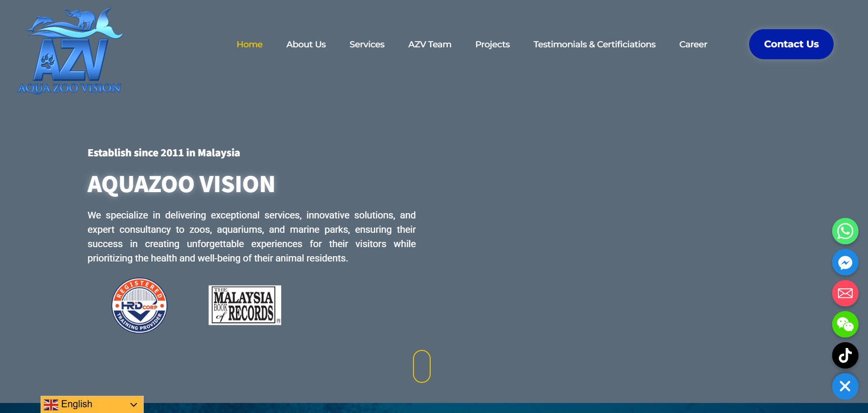
Task: Click the UK flag language icon
Action: 51,405
